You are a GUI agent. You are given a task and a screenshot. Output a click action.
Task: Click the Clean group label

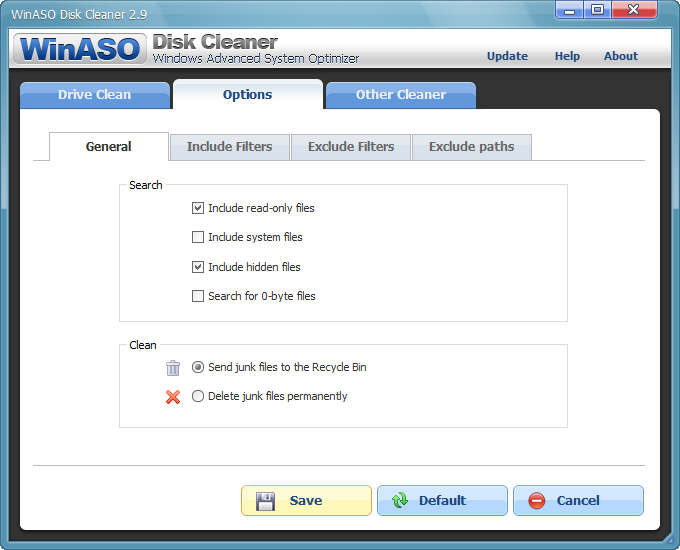click(x=143, y=345)
